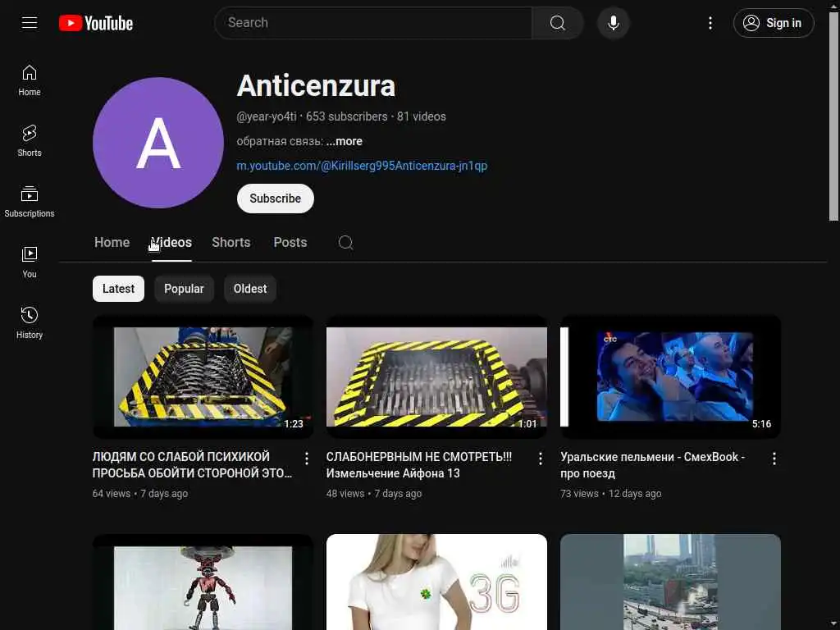Switch to the channel Home tab
Image resolution: width=840 pixels, height=630 pixels.
pos(112,243)
